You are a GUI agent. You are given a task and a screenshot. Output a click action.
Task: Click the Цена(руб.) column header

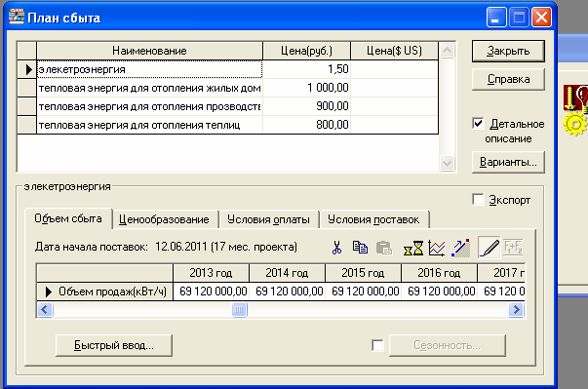tap(306, 51)
